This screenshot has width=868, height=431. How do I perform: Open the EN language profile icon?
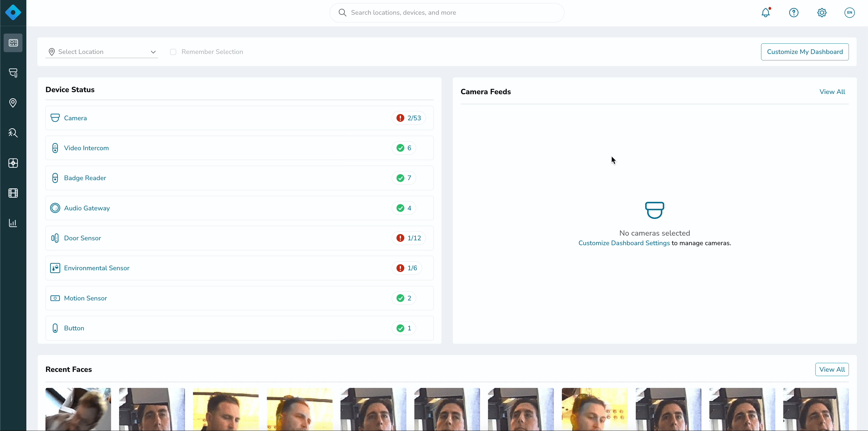(849, 12)
